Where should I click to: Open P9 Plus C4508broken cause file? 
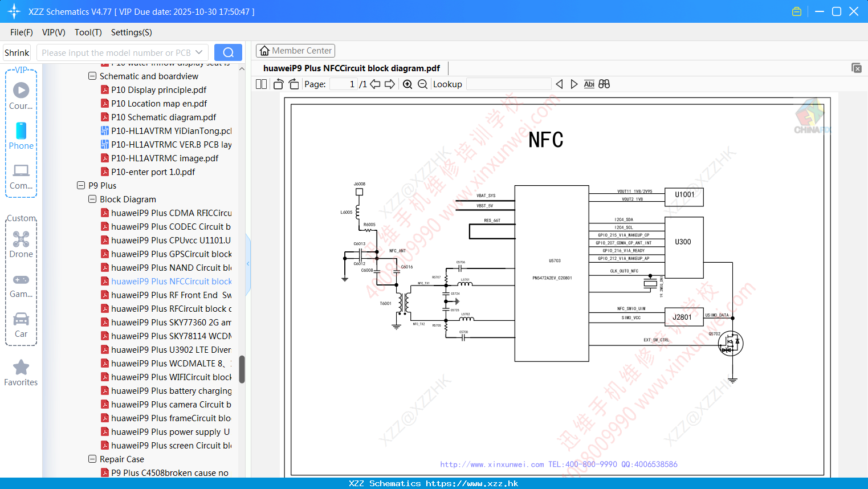click(170, 472)
